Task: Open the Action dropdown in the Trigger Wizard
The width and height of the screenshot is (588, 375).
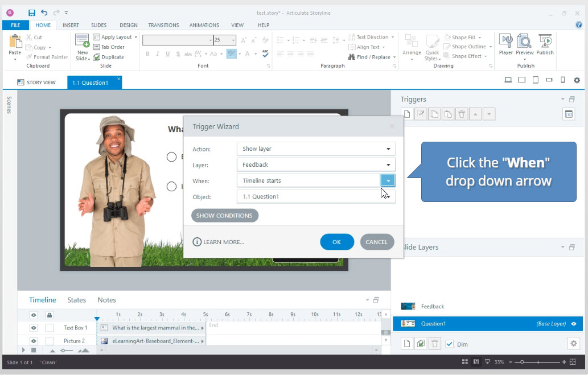Action: pos(387,148)
